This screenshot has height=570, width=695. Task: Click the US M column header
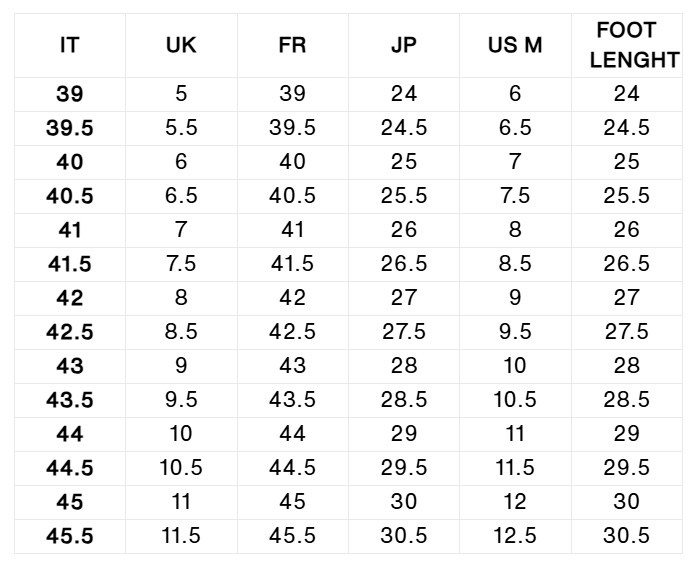tap(515, 45)
